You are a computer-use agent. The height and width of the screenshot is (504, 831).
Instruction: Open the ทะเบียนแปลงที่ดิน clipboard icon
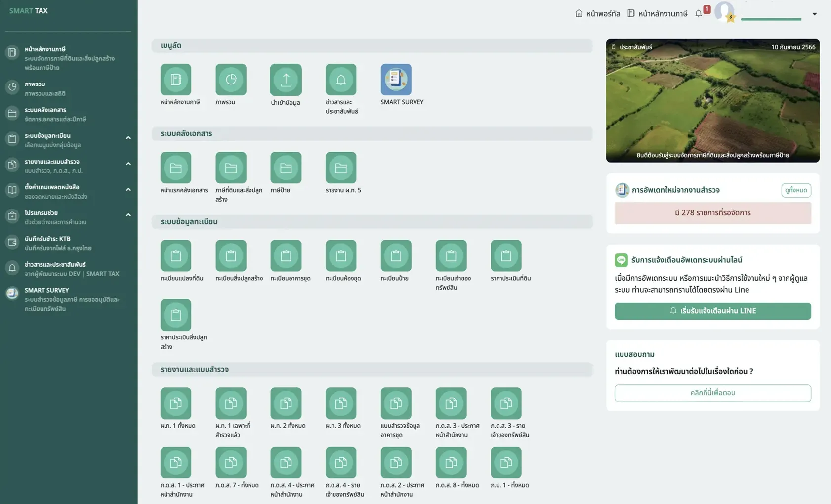[176, 255]
